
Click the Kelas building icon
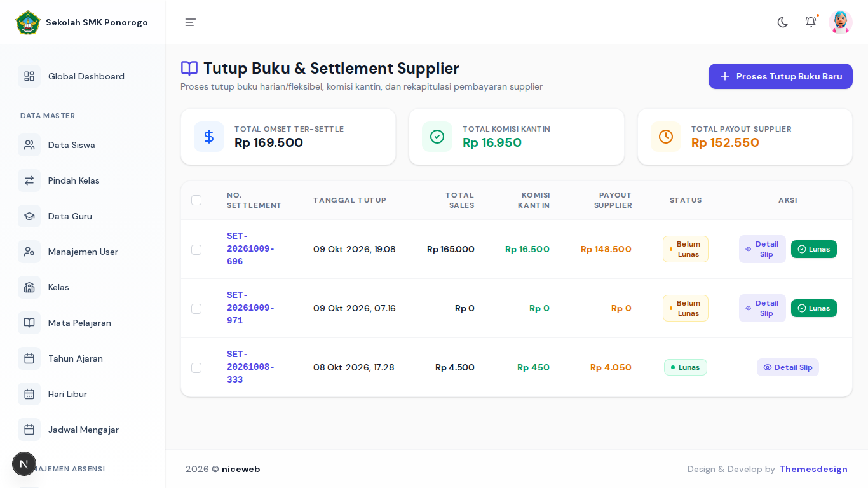[x=29, y=287]
